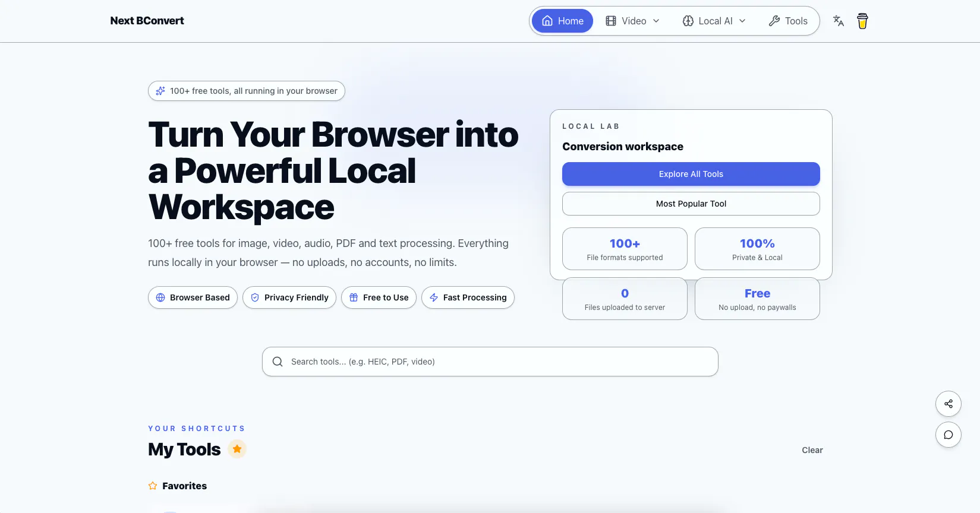Open the Tools nav item
The width and height of the screenshot is (980, 513).
pyautogui.click(x=788, y=21)
